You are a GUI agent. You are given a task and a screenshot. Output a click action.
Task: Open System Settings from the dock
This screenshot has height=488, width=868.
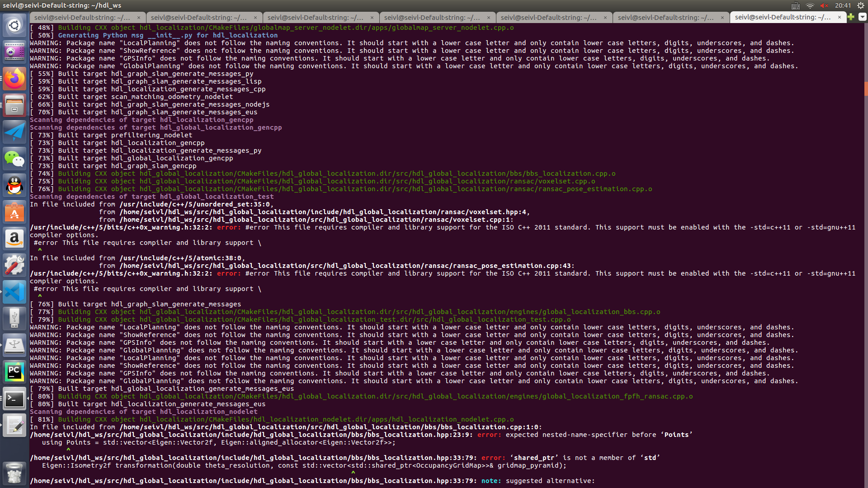click(14, 265)
